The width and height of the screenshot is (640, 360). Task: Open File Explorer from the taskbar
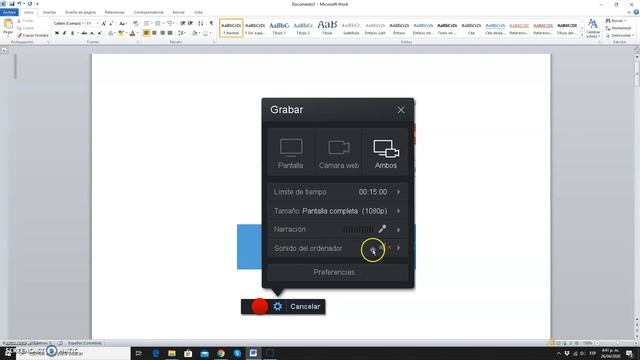[x=172, y=353]
